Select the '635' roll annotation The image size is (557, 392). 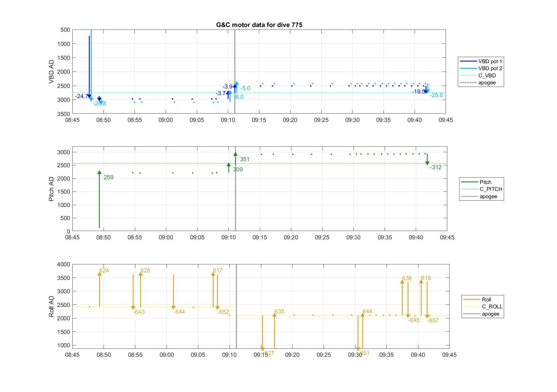click(x=279, y=311)
